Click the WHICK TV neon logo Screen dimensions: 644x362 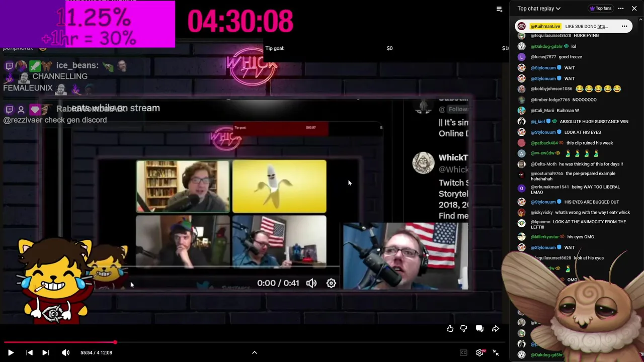coord(251,67)
